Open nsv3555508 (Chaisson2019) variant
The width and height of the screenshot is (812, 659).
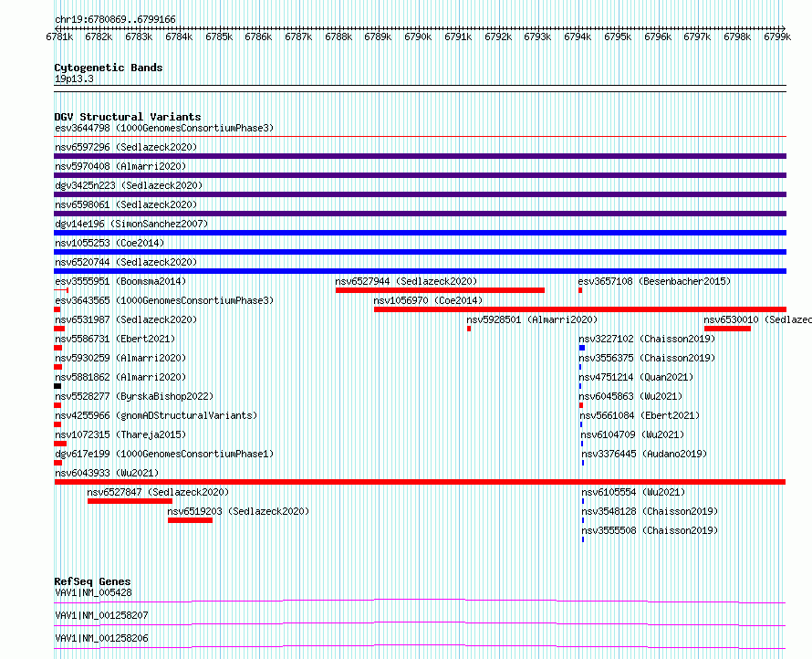coord(650,530)
